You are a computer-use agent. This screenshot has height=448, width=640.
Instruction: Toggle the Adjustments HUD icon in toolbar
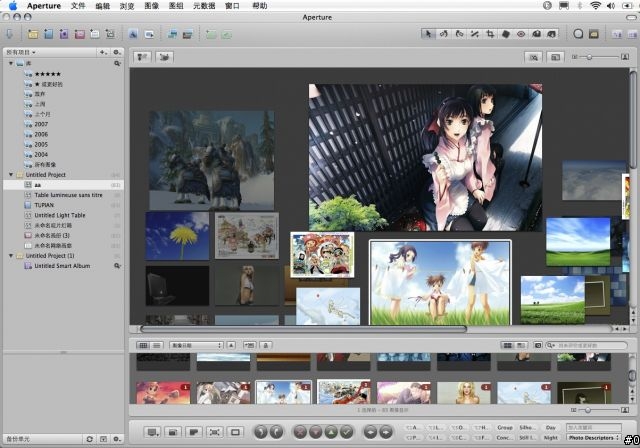[616, 34]
